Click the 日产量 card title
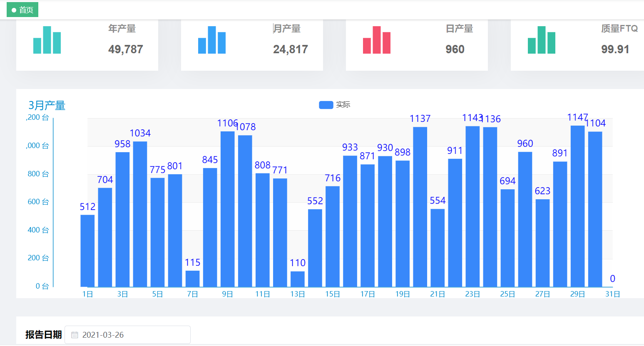The width and height of the screenshot is (644, 346). [x=459, y=29]
